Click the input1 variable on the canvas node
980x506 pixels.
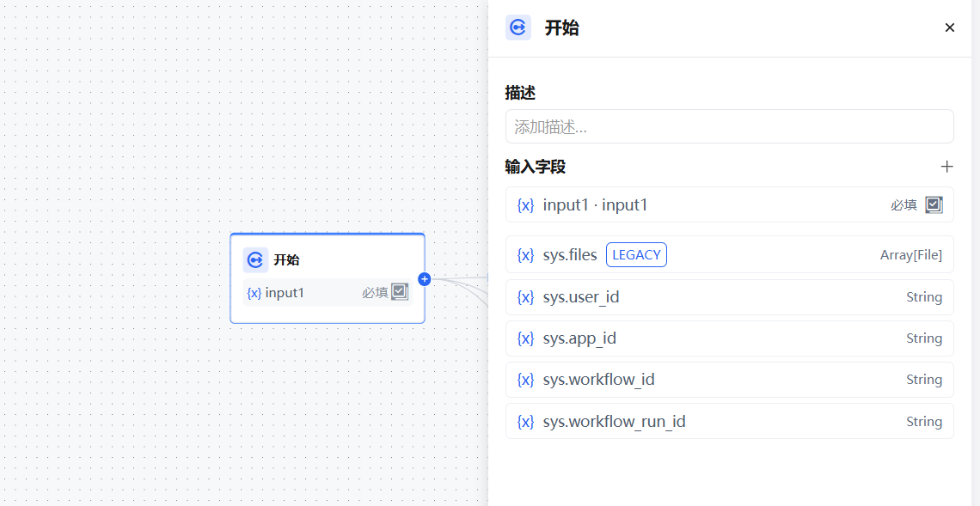285,293
